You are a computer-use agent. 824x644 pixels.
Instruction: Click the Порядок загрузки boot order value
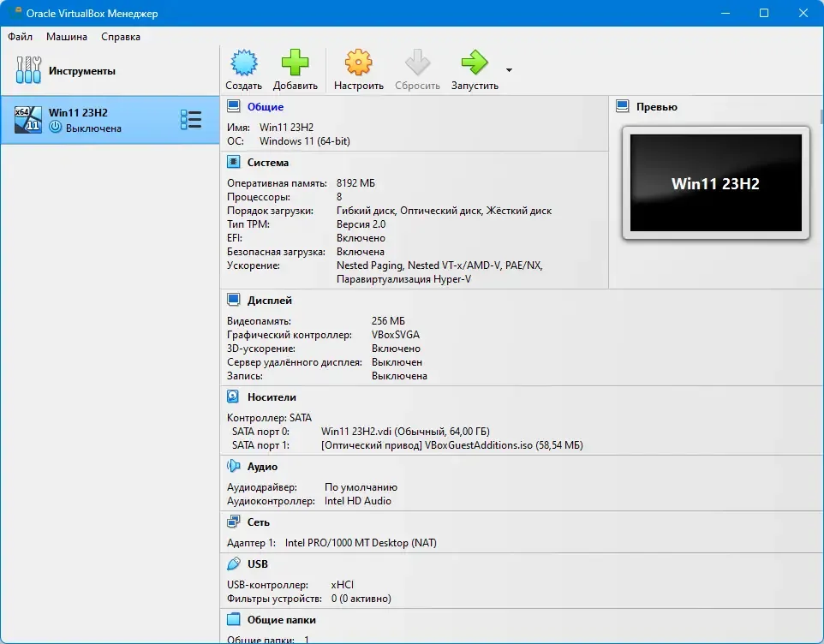(444, 210)
